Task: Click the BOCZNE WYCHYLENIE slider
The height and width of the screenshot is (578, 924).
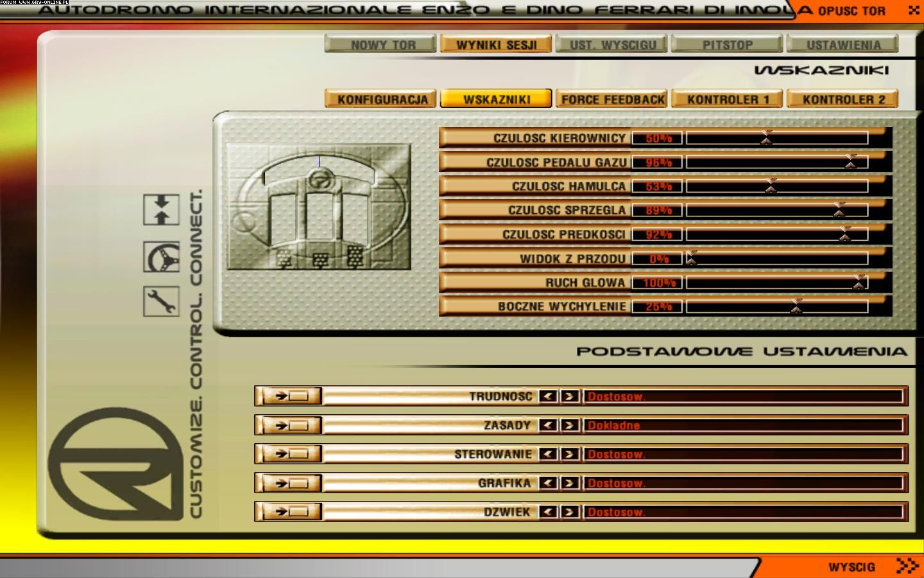Action: [x=777, y=306]
